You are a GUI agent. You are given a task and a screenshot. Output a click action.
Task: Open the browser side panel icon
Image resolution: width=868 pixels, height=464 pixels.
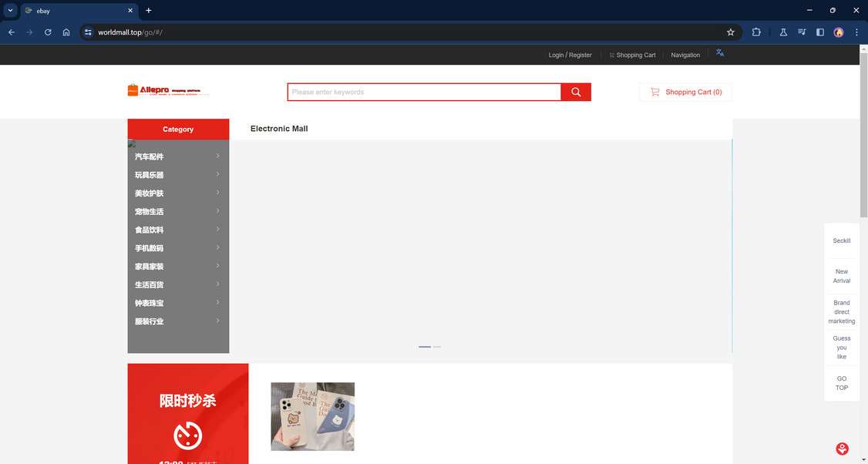[x=820, y=32]
